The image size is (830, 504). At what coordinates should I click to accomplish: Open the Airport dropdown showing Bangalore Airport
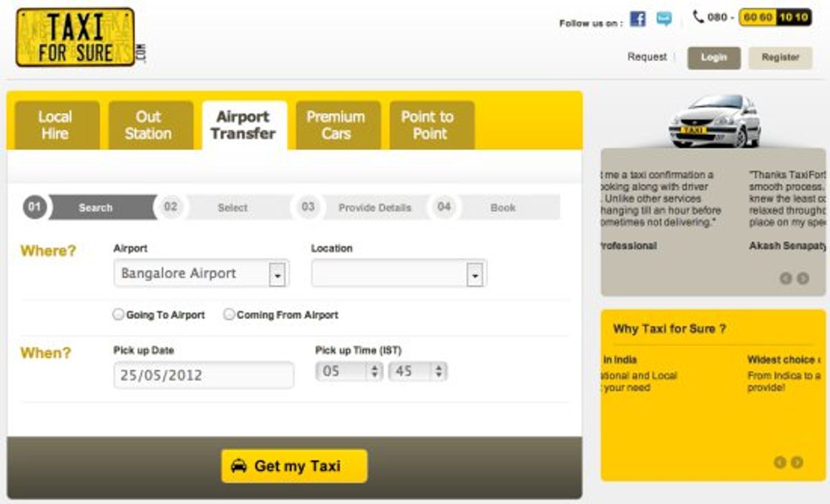pos(278,273)
